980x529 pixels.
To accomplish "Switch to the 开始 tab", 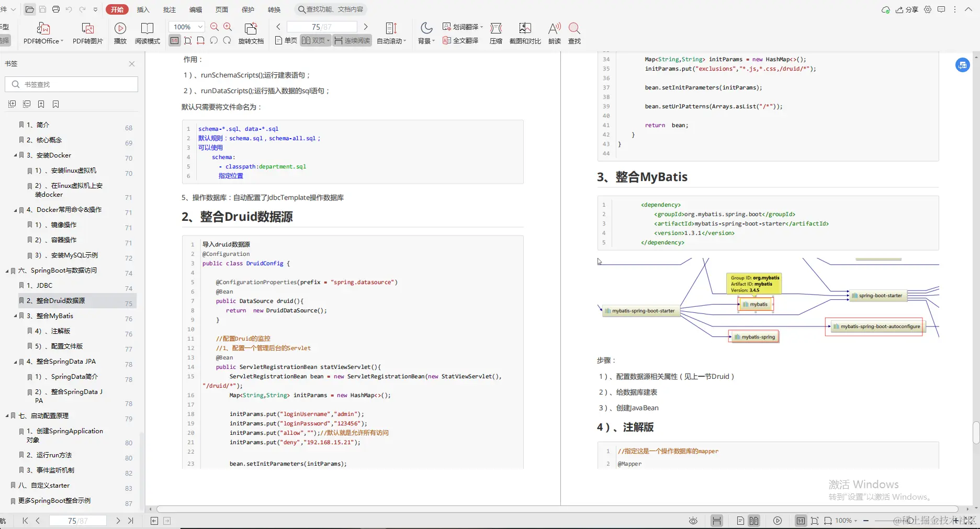I will coord(117,9).
